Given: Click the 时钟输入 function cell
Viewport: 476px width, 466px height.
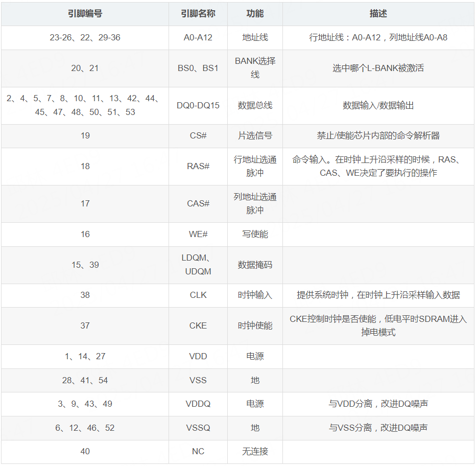Looking at the screenshot, I should click(x=255, y=295).
